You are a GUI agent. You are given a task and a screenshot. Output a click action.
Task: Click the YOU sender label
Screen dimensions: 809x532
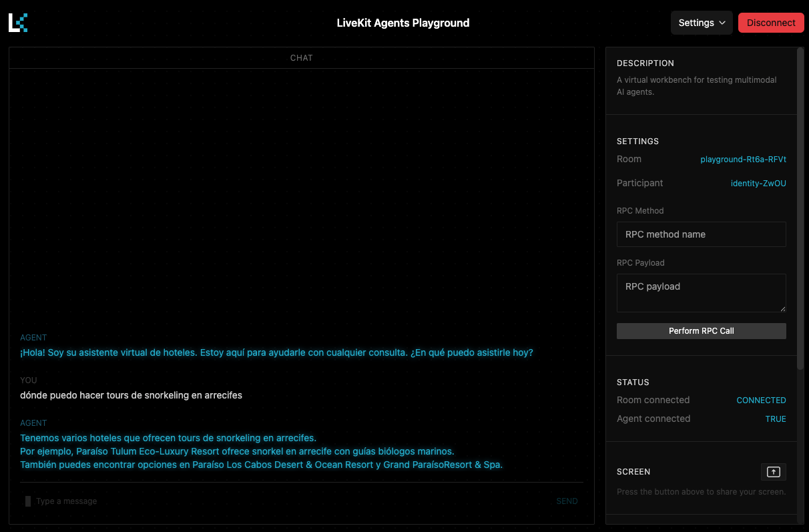29,380
